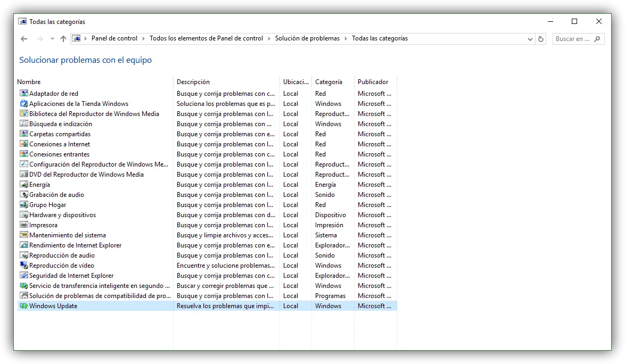Click the Conexiones entrantes icon
This screenshot has height=364, width=625.
click(24, 154)
